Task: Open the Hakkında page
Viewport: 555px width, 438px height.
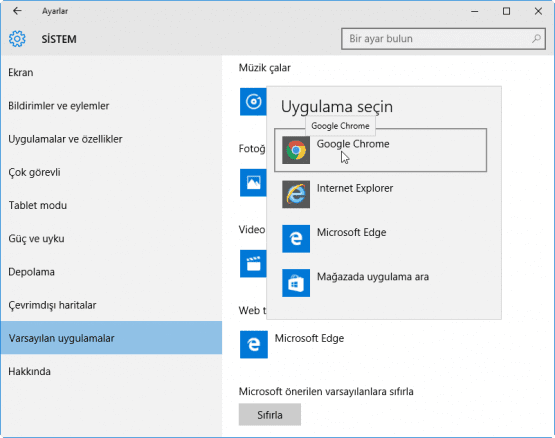Action: (111, 371)
